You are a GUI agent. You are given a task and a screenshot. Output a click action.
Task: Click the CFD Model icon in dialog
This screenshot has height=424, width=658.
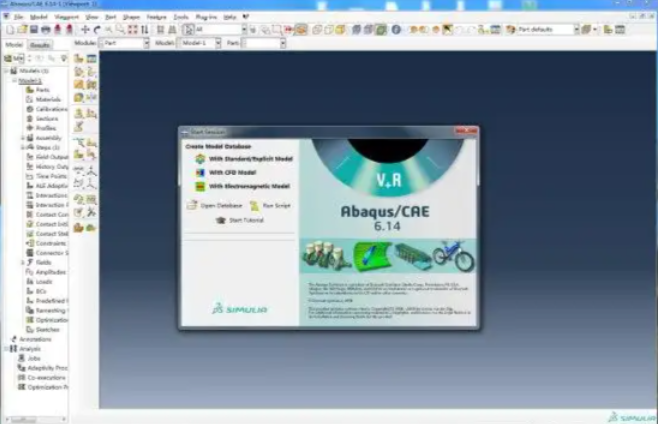click(x=200, y=173)
